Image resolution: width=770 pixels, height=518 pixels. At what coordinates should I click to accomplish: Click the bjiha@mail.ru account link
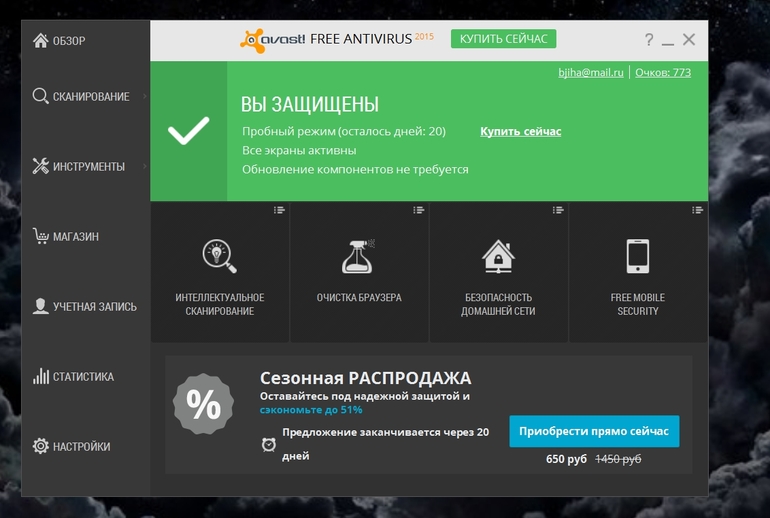[591, 73]
